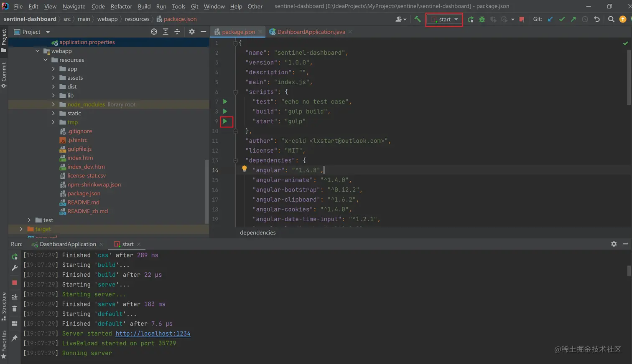632x364 pixels.
Task: Click Select Opened File target icon
Action: [154, 32]
